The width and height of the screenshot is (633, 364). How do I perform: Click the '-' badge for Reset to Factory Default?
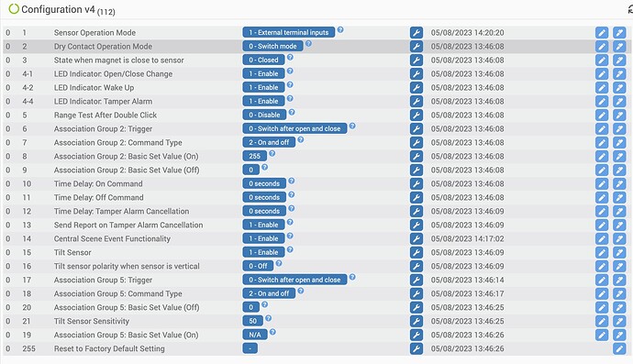(250, 348)
